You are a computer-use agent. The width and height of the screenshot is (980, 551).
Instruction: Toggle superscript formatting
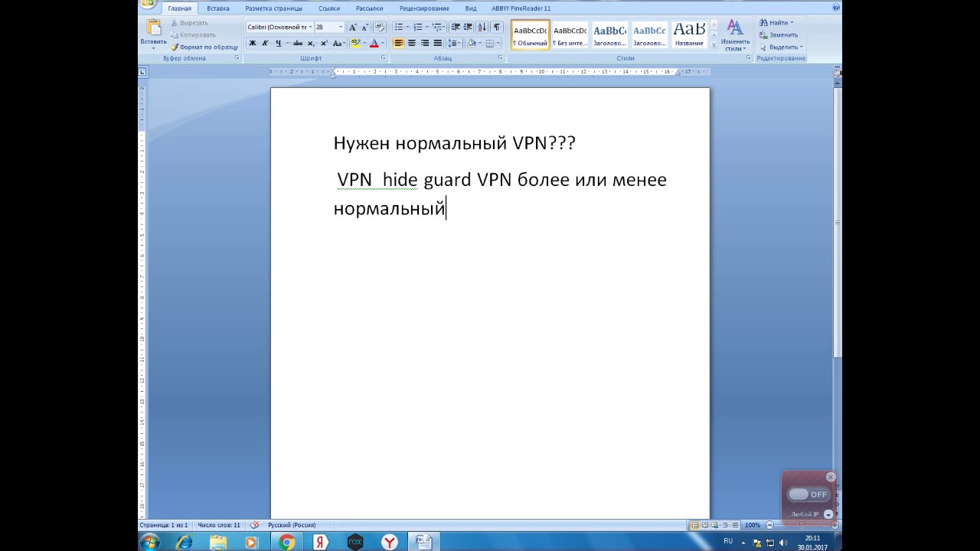pos(324,44)
